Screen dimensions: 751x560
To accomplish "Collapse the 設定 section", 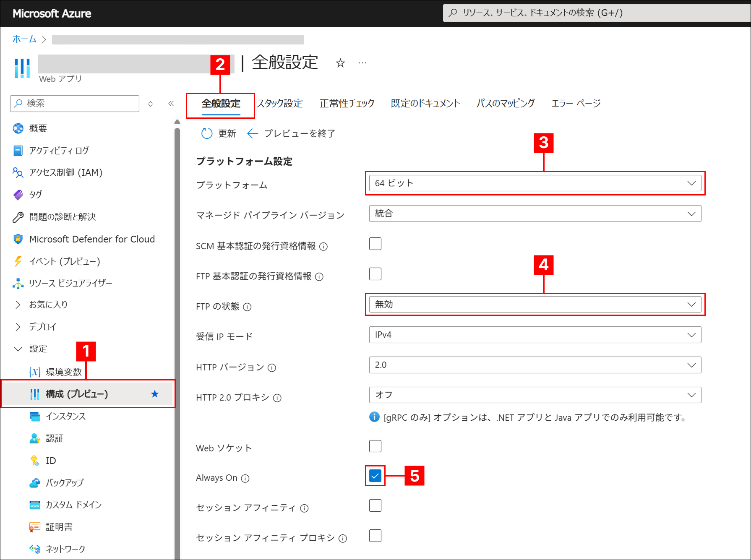I will tap(18, 349).
